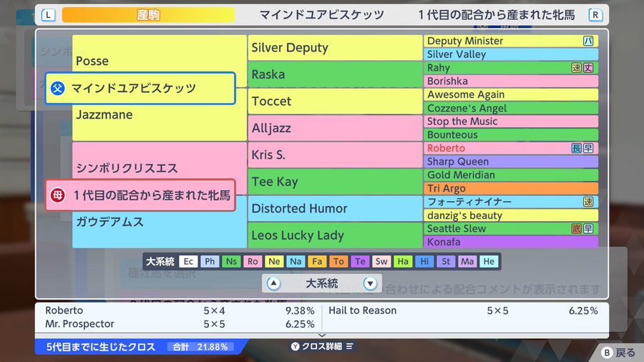Select the Te lineage swatch
This screenshot has height=362, width=644.
pyautogui.click(x=360, y=261)
